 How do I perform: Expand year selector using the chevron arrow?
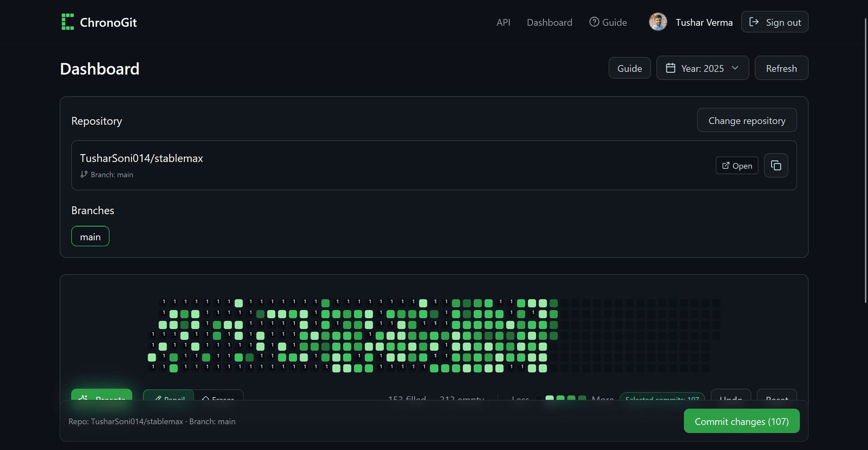coord(735,68)
